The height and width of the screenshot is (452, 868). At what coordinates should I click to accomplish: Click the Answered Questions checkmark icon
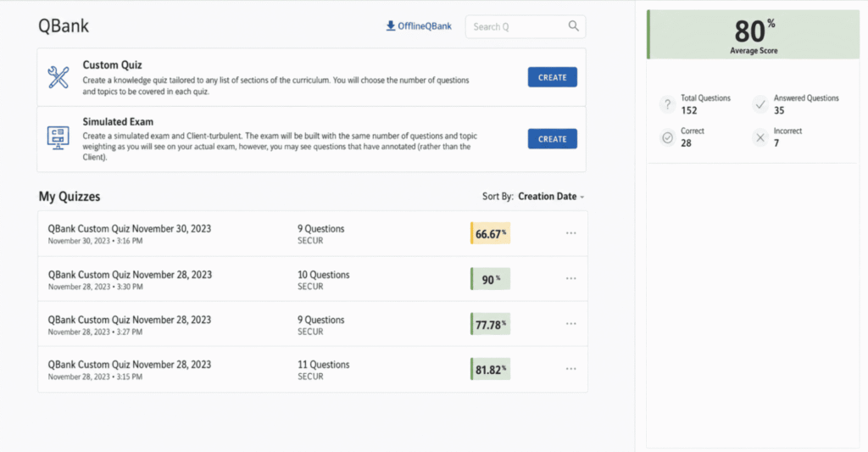(760, 104)
